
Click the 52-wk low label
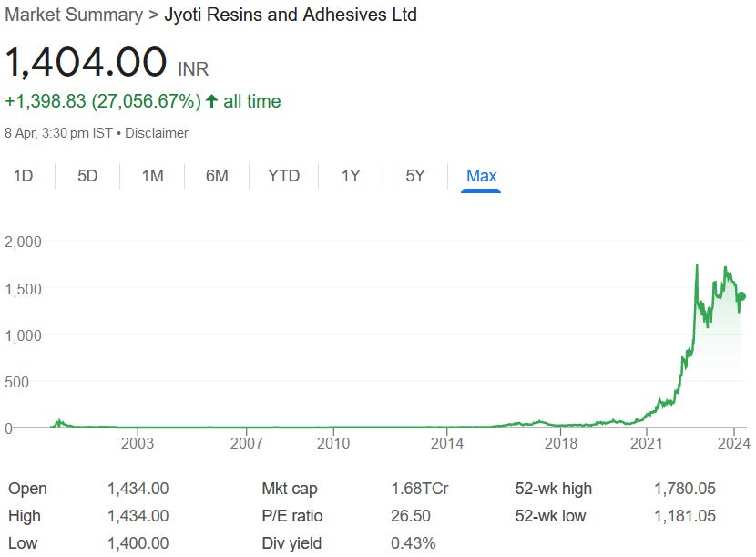(x=550, y=516)
